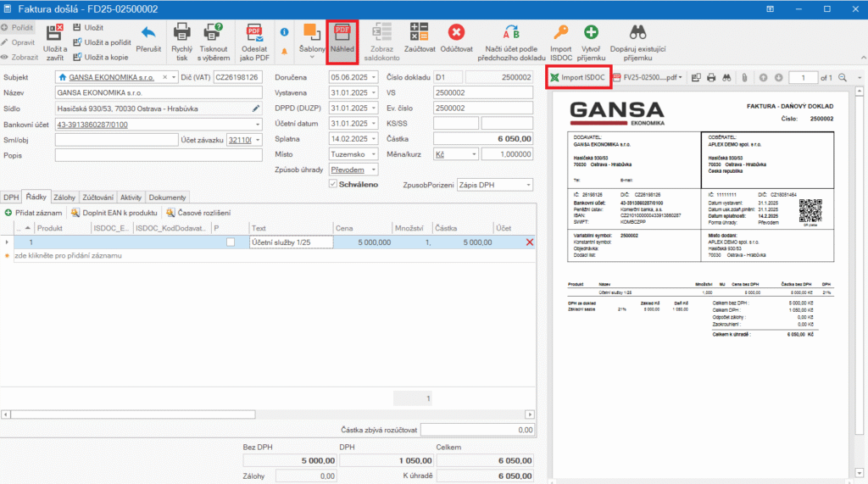Open the Splatna date dropdown
Screen dimensions: 868x484
point(374,139)
